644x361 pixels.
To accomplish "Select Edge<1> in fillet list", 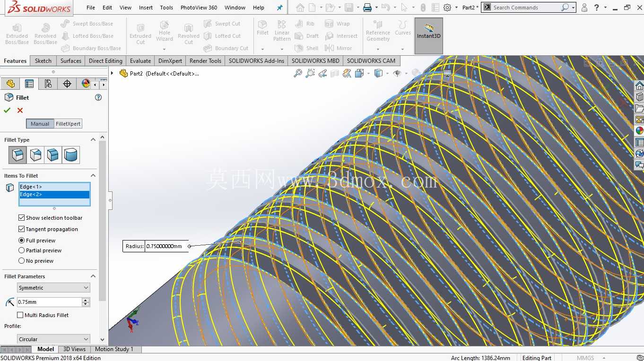I will [x=54, y=187].
